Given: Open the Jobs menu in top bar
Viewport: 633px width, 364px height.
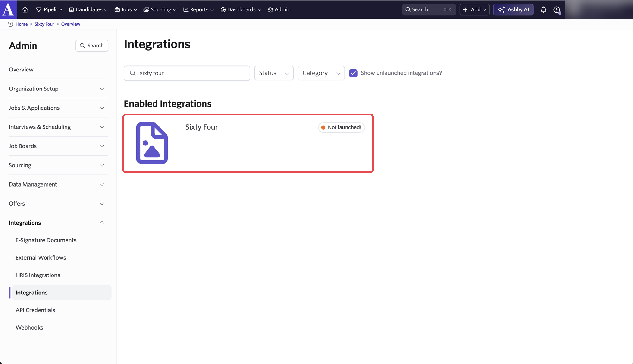Looking at the screenshot, I should pyautogui.click(x=126, y=9).
